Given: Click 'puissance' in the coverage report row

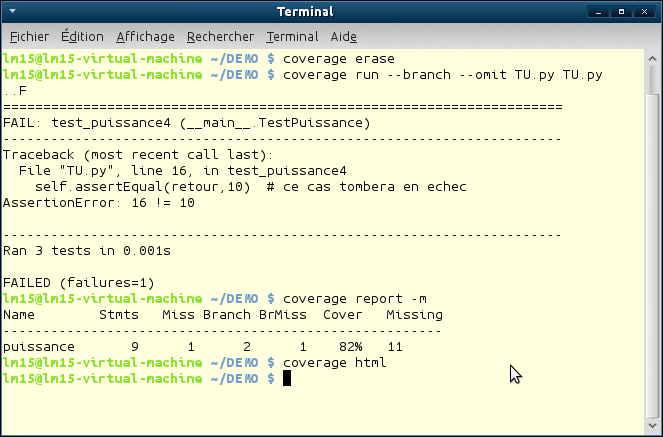Looking at the screenshot, I should tap(39, 347).
